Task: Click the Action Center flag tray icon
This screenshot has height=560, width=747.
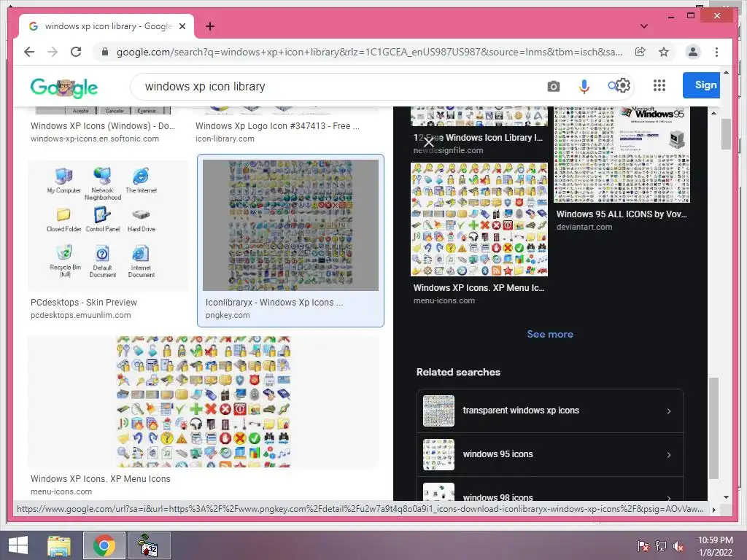Action: [643, 545]
